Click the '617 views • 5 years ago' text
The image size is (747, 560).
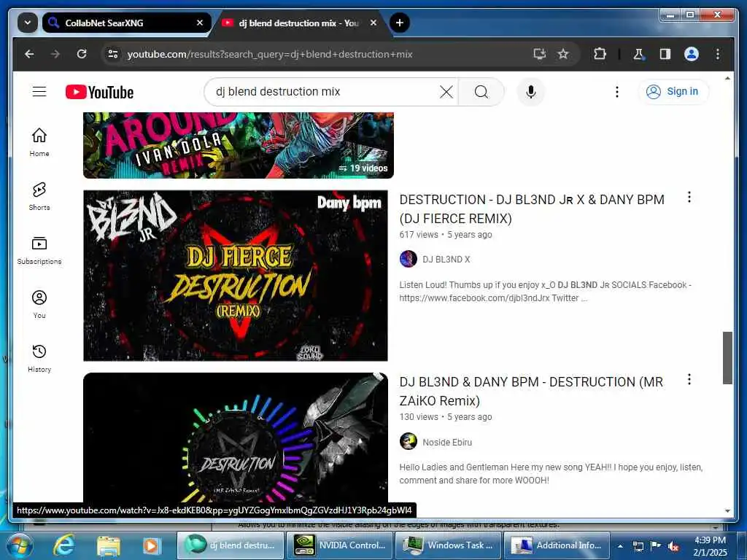point(446,235)
